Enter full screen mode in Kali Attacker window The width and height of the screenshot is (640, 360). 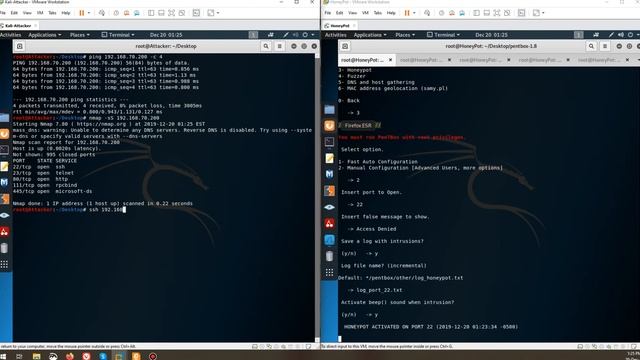[x=171, y=13]
